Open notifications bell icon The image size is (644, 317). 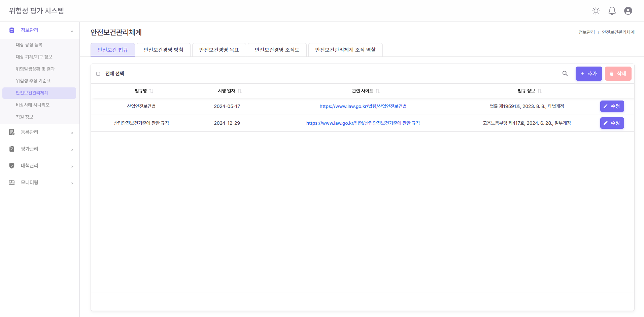click(x=612, y=11)
